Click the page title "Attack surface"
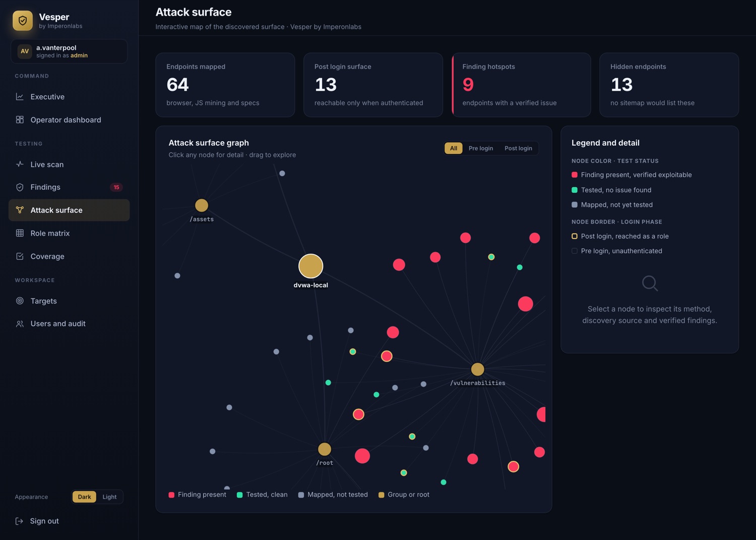 coord(194,12)
